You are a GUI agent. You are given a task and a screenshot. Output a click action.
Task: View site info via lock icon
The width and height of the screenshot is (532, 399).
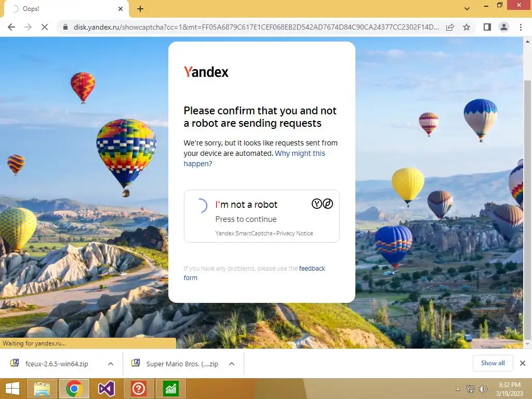tap(65, 27)
